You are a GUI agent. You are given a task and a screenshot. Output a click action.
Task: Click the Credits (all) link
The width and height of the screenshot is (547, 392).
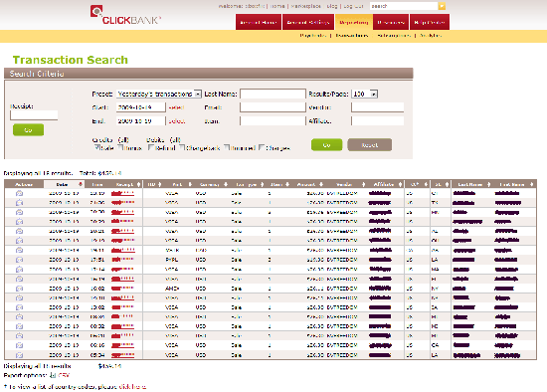[x=123, y=140]
